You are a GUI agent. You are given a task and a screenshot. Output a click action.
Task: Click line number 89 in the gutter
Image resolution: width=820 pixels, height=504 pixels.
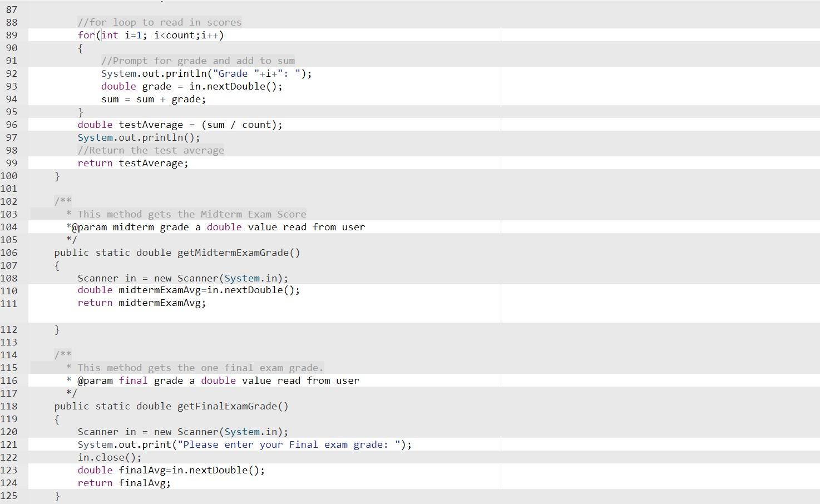point(11,35)
